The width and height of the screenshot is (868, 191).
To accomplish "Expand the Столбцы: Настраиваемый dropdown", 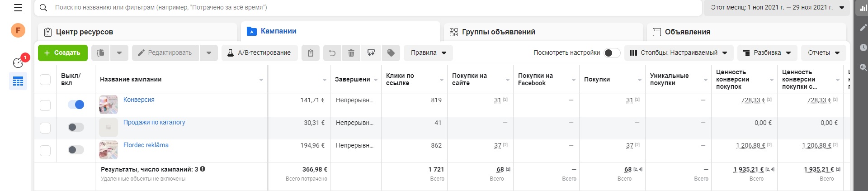I will click(x=679, y=53).
